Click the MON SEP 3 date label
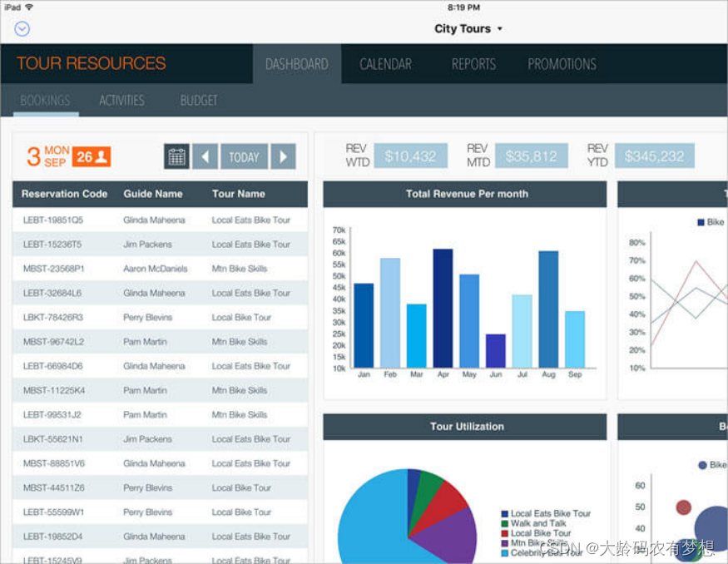Viewport: 728px width, 564px height. click(48, 156)
